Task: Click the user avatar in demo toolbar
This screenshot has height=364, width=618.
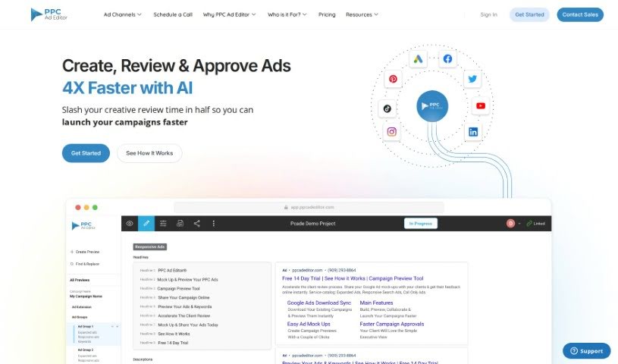Action: [x=510, y=223]
